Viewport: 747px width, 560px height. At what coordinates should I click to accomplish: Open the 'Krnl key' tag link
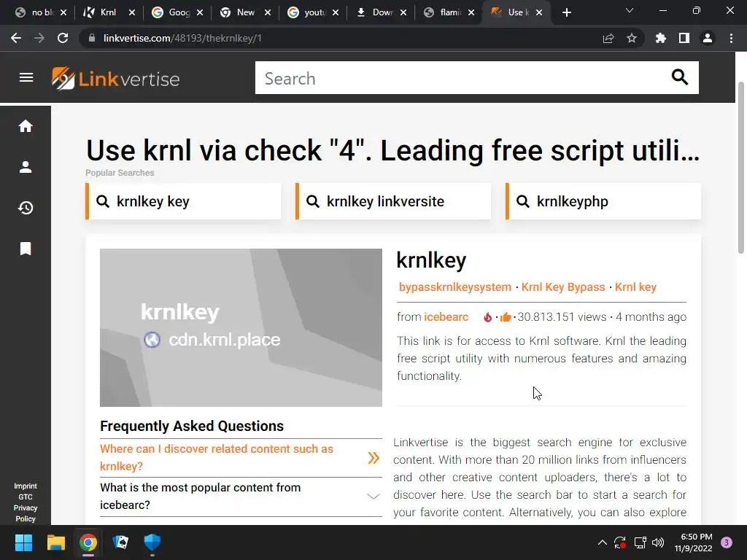(x=635, y=287)
